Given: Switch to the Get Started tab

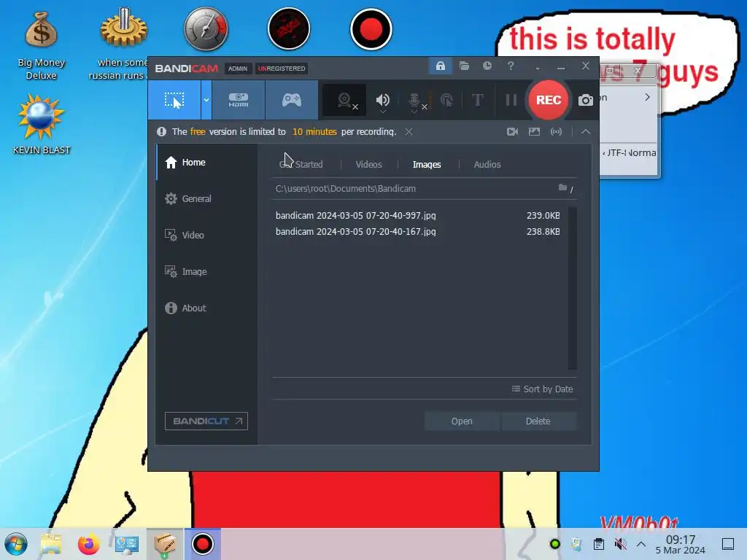Looking at the screenshot, I should pos(301,164).
